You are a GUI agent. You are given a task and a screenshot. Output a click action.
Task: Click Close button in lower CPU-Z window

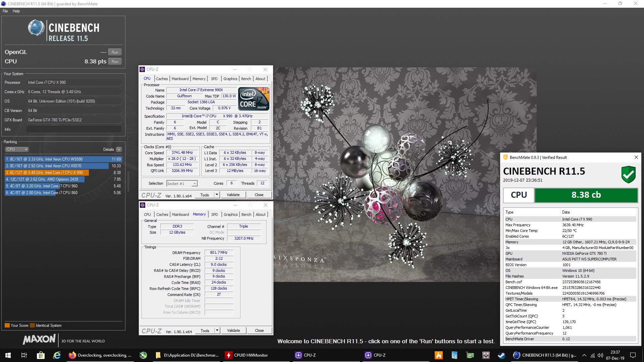click(x=259, y=330)
